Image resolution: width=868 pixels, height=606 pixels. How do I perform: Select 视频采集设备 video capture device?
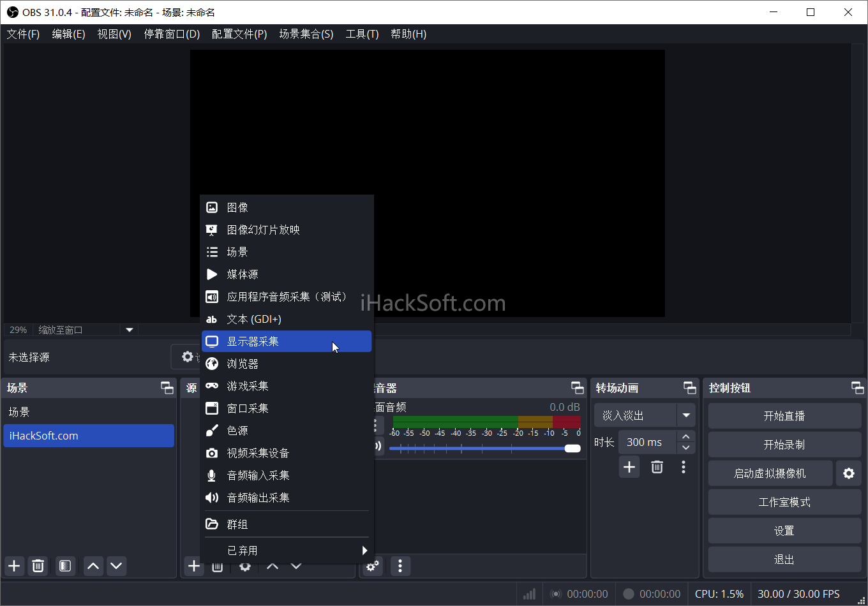pos(287,453)
